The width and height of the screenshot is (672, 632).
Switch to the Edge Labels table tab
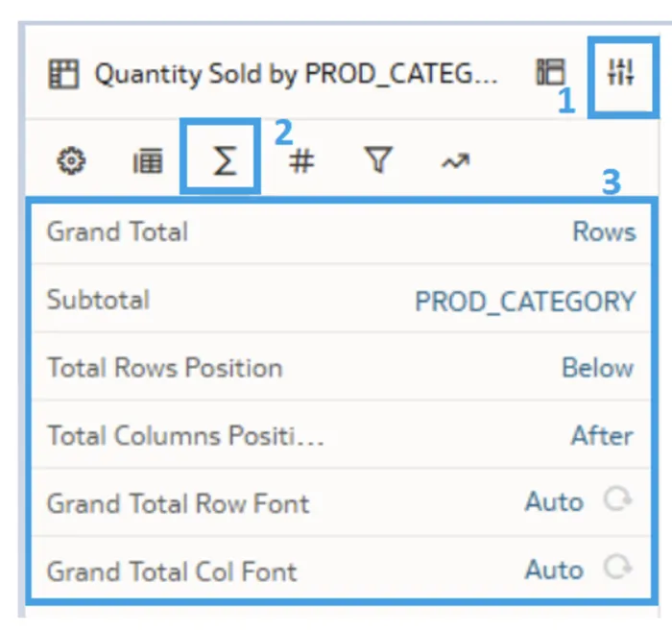click(x=147, y=161)
